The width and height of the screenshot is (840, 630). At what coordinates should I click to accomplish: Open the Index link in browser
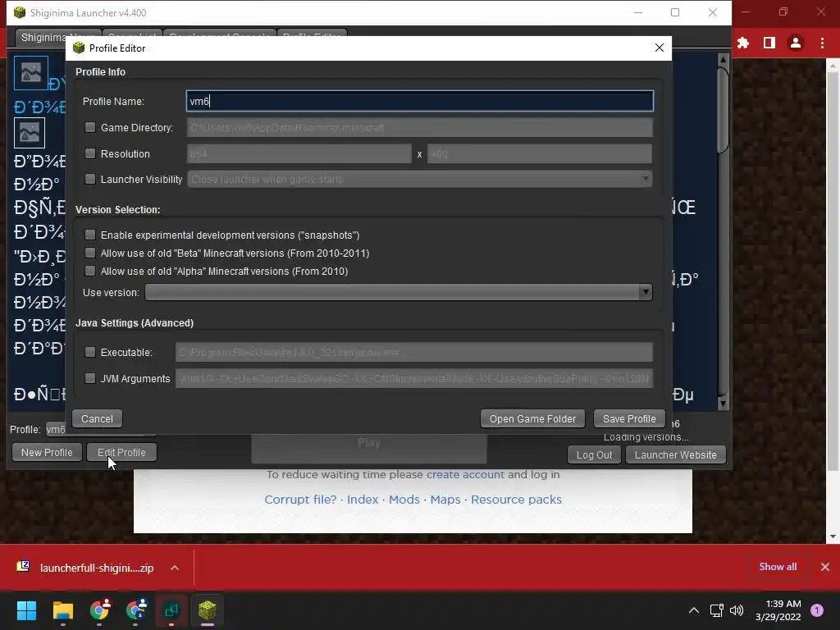click(x=363, y=500)
